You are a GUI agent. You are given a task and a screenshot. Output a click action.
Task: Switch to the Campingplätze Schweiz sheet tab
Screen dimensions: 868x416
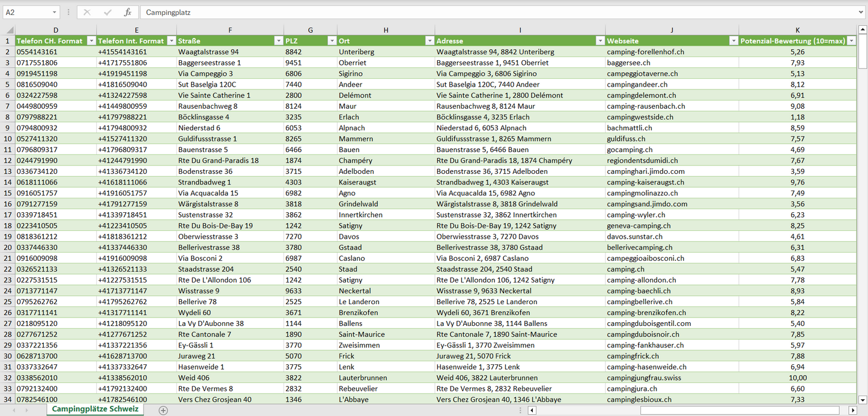tap(95, 409)
